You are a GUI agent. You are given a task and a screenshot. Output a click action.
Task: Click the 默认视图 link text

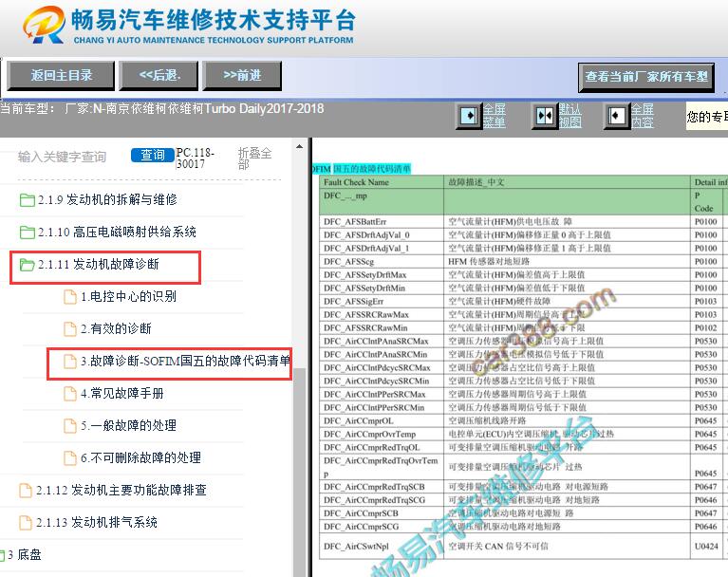569,116
